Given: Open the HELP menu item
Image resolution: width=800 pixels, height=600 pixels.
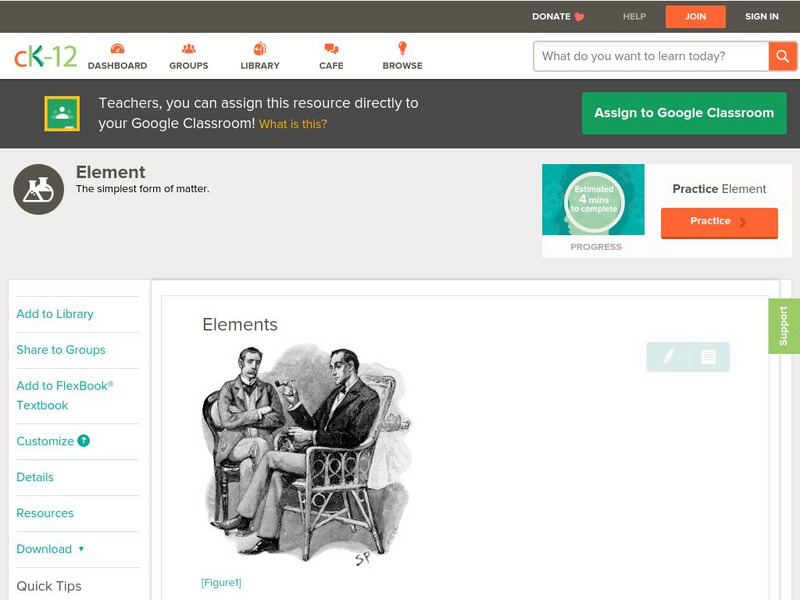Looking at the screenshot, I should coord(634,16).
